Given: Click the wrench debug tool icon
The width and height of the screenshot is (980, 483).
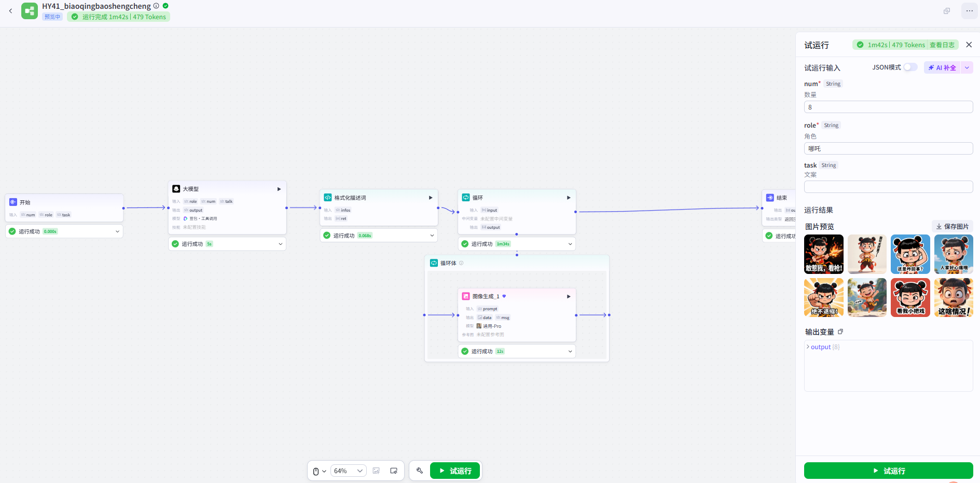Looking at the screenshot, I should tap(420, 471).
